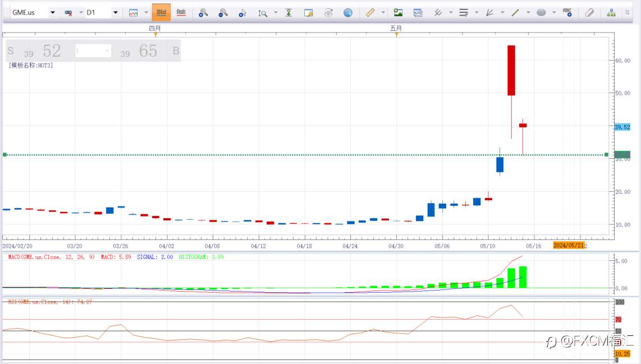Screen dimensions: 641x364
Task: Expand the ellipse shape dropdown arrow
Action: coord(555,13)
